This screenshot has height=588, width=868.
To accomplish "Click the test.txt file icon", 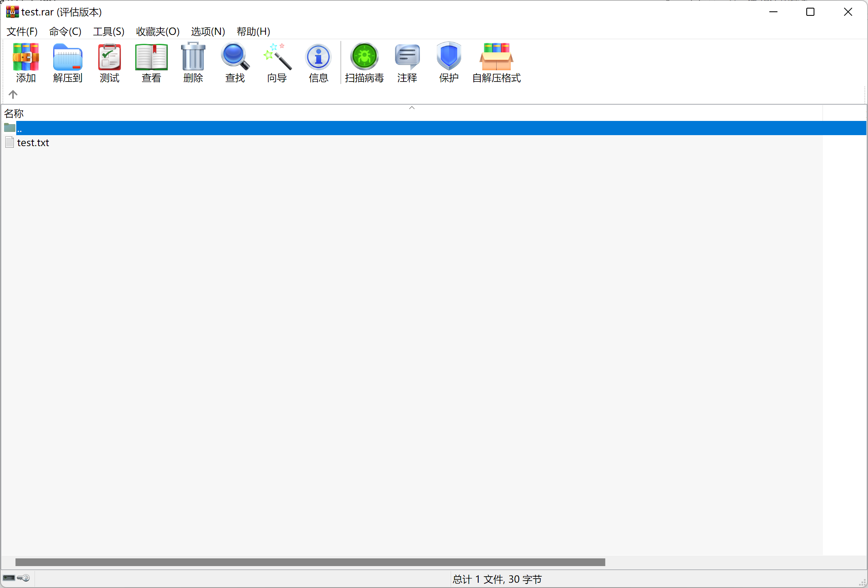I will point(10,142).
